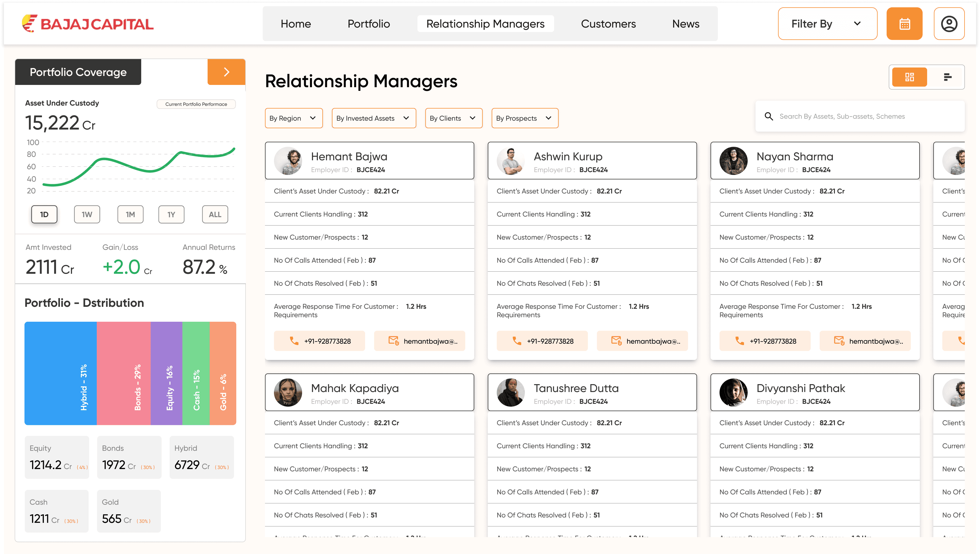Expand the By Invested Assets dropdown
Viewport: 980px width, 554px height.
[x=373, y=118]
